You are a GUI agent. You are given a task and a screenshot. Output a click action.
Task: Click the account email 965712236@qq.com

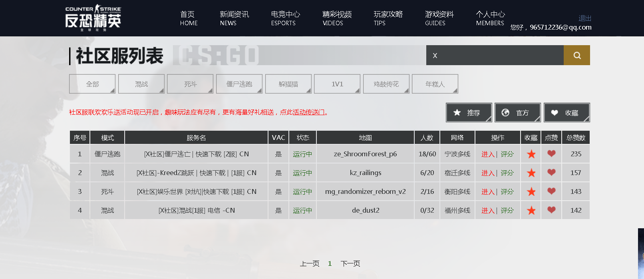pos(561,27)
